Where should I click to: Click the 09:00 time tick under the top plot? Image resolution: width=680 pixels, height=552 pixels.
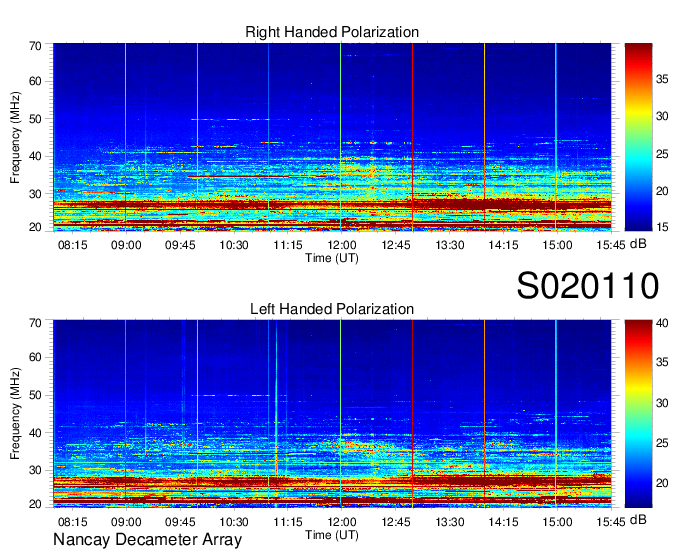(x=126, y=245)
